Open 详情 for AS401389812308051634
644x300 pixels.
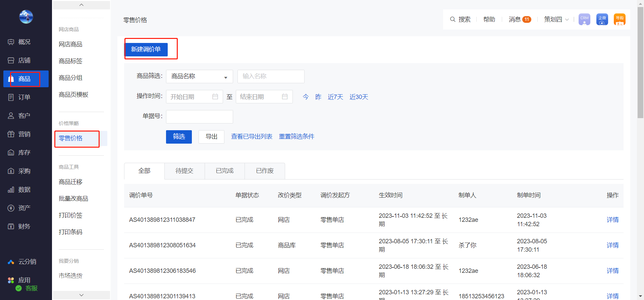click(x=612, y=245)
